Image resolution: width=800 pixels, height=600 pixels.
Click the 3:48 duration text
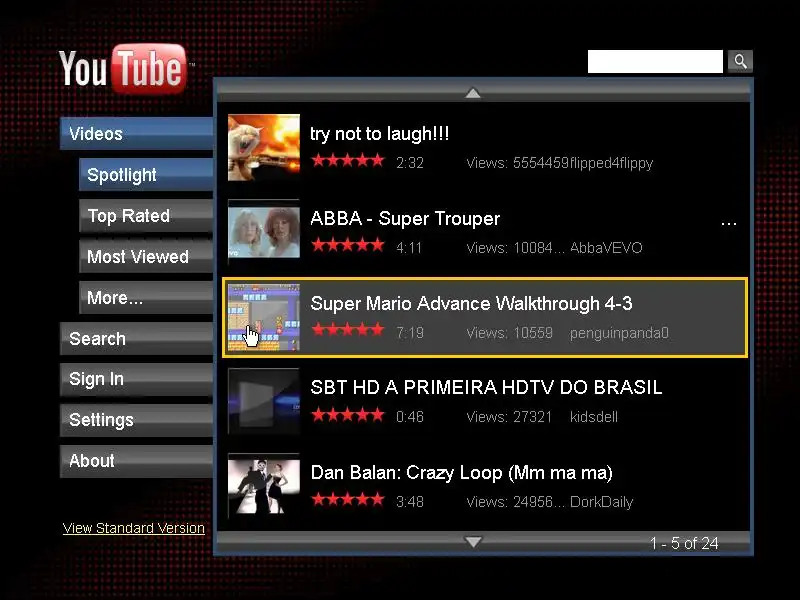(410, 502)
